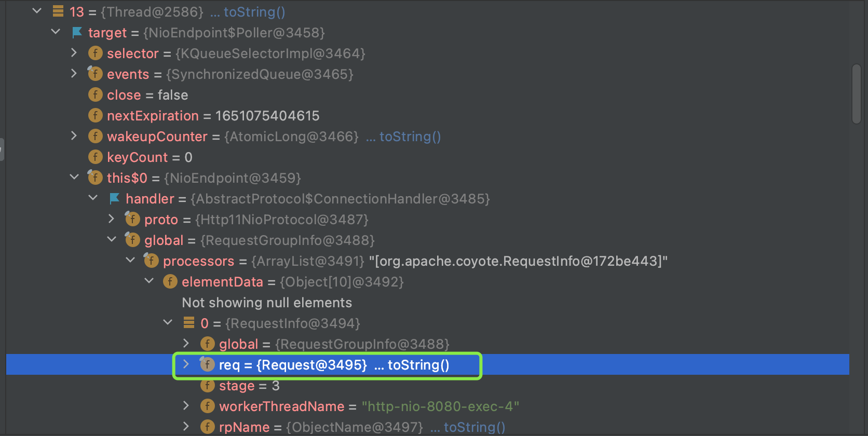Image resolution: width=868 pixels, height=436 pixels.
Task: Collapse the global RequestGroupInfo@3488 node under handler
Action: [112, 239]
